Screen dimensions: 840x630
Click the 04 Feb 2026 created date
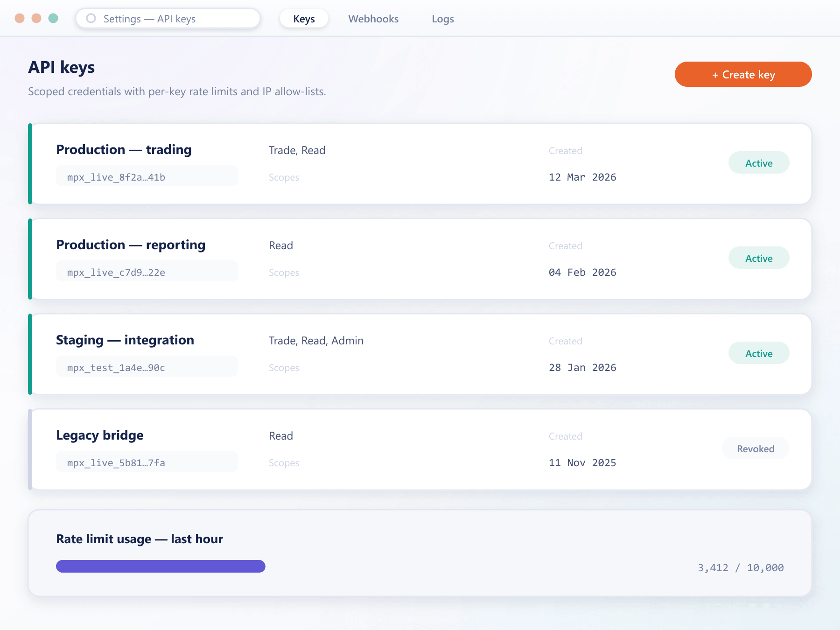(582, 273)
